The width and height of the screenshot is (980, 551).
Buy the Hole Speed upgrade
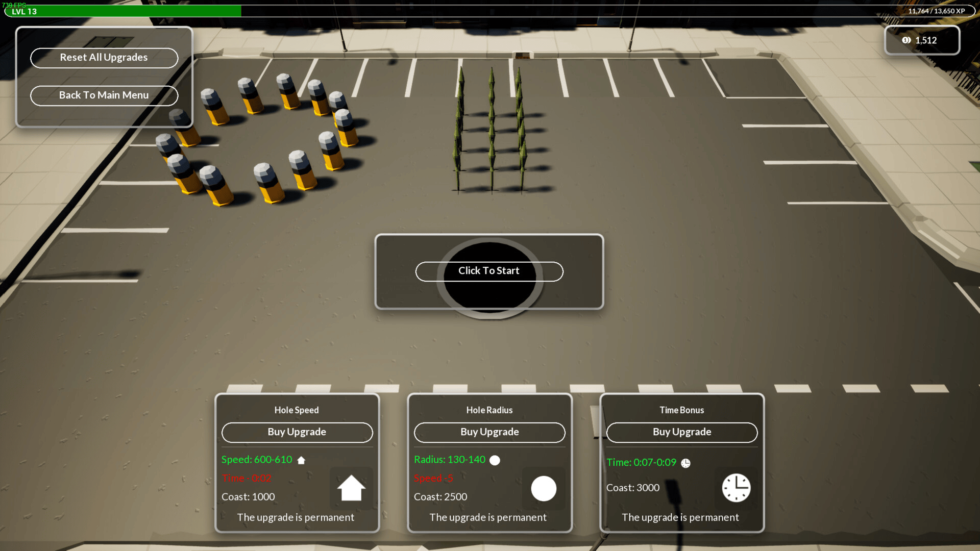[x=297, y=432]
